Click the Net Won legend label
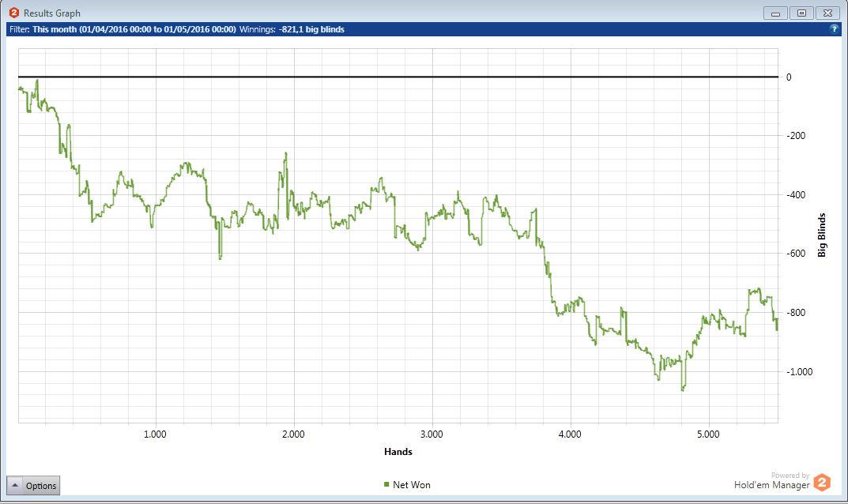 point(412,484)
